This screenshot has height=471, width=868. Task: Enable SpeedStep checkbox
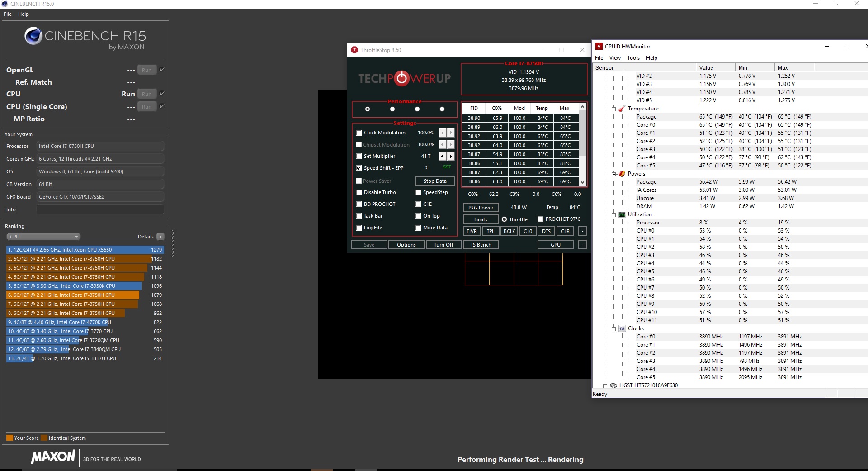418,193
